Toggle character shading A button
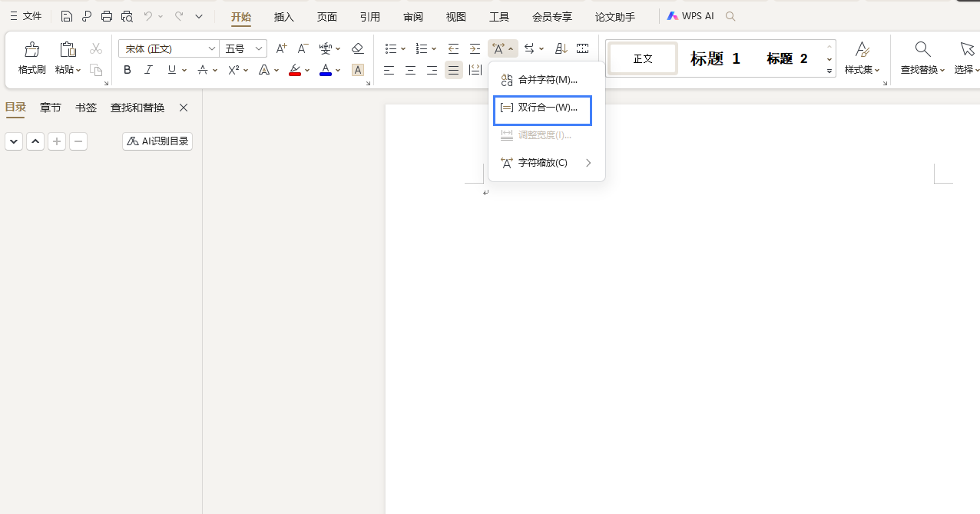 click(x=357, y=70)
